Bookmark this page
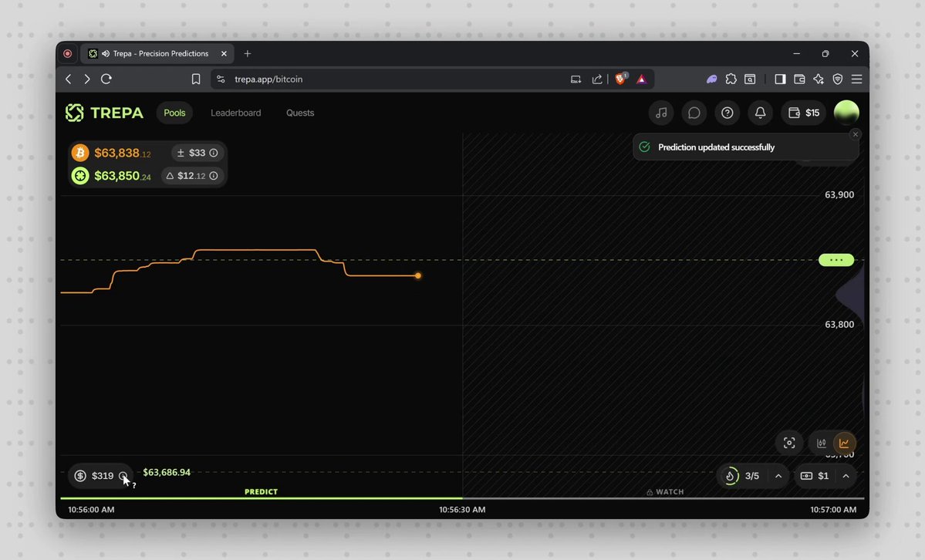This screenshot has width=925, height=560. click(x=196, y=79)
